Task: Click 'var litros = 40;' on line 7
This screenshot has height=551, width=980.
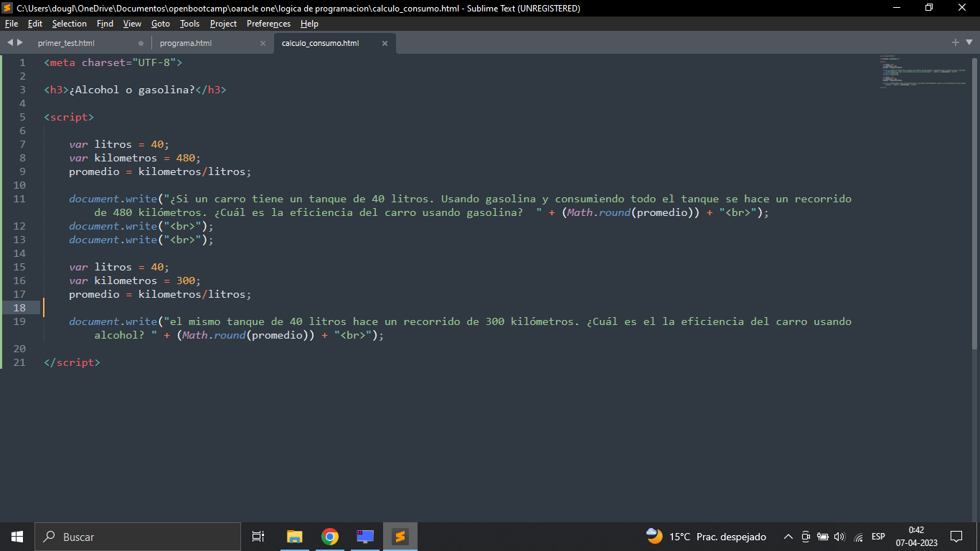Action: coord(119,144)
